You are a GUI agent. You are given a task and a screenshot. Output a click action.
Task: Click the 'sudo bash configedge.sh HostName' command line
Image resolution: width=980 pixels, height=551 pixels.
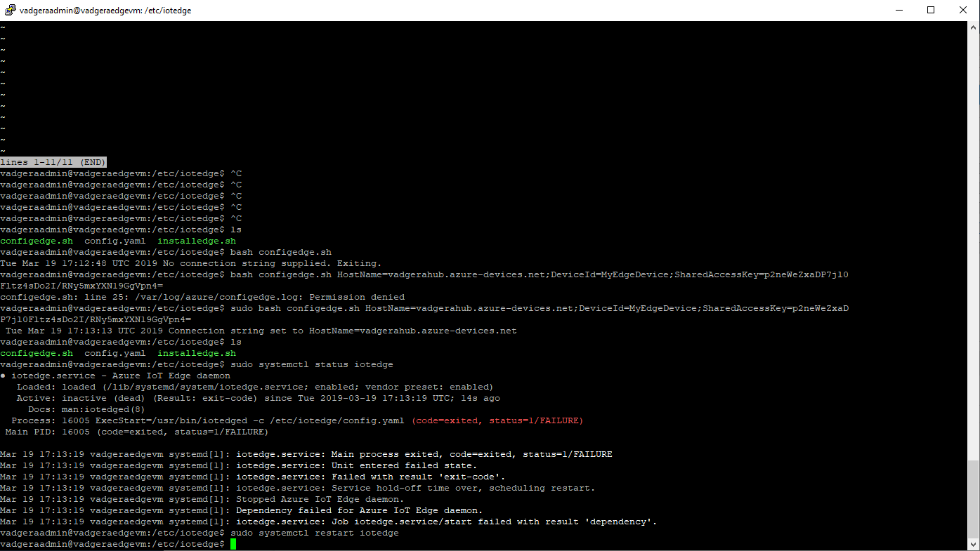(424, 314)
